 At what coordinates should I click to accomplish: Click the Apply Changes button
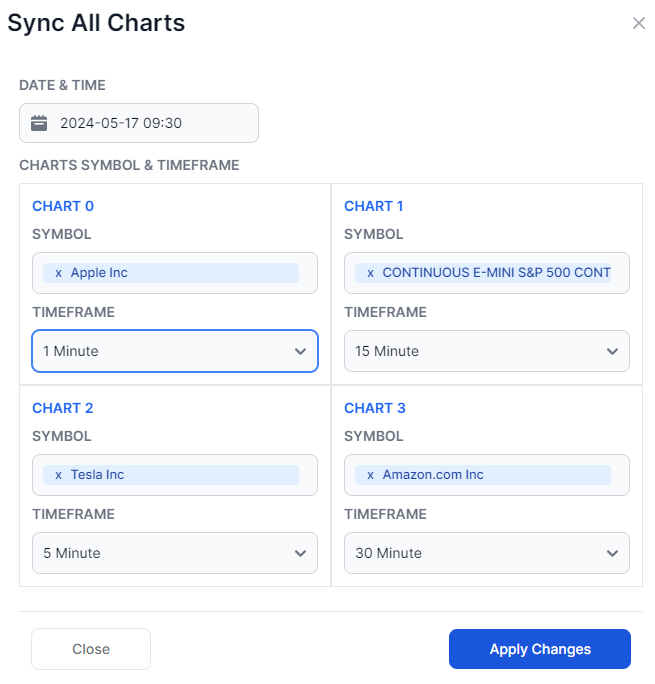tap(540, 649)
